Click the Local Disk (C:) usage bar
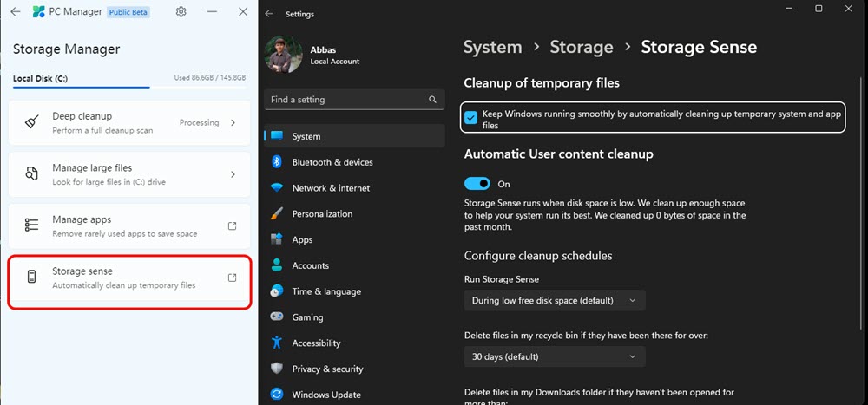This screenshot has height=405, width=868. [129, 88]
